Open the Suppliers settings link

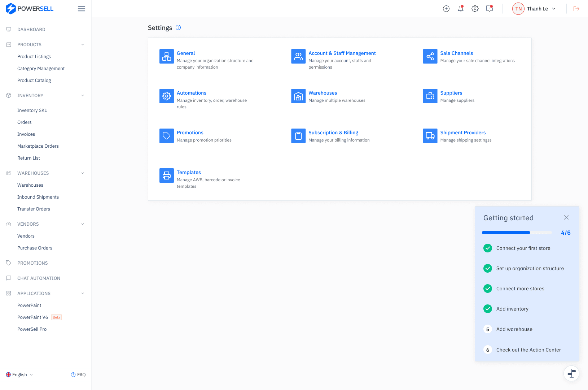pos(451,93)
